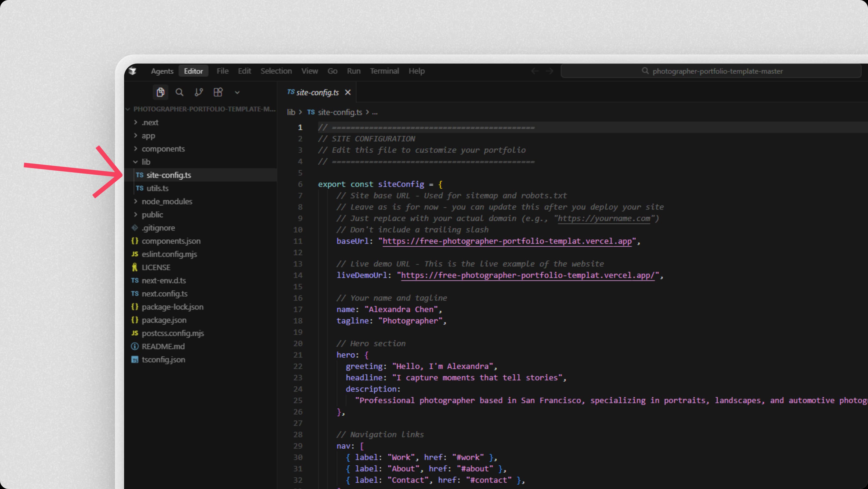Switch to the Agents tab
The height and width of the screenshot is (489, 868).
pyautogui.click(x=162, y=71)
